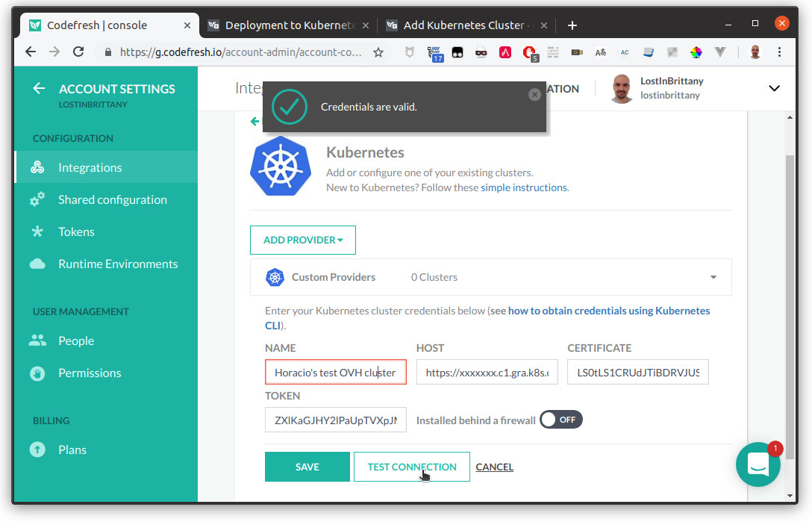
Task: Click the SAVE button
Action: coord(307,466)
